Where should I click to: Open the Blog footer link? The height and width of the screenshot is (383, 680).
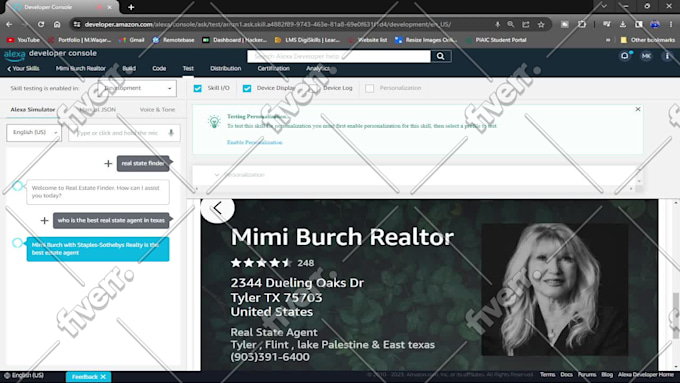tap(607, 375)
